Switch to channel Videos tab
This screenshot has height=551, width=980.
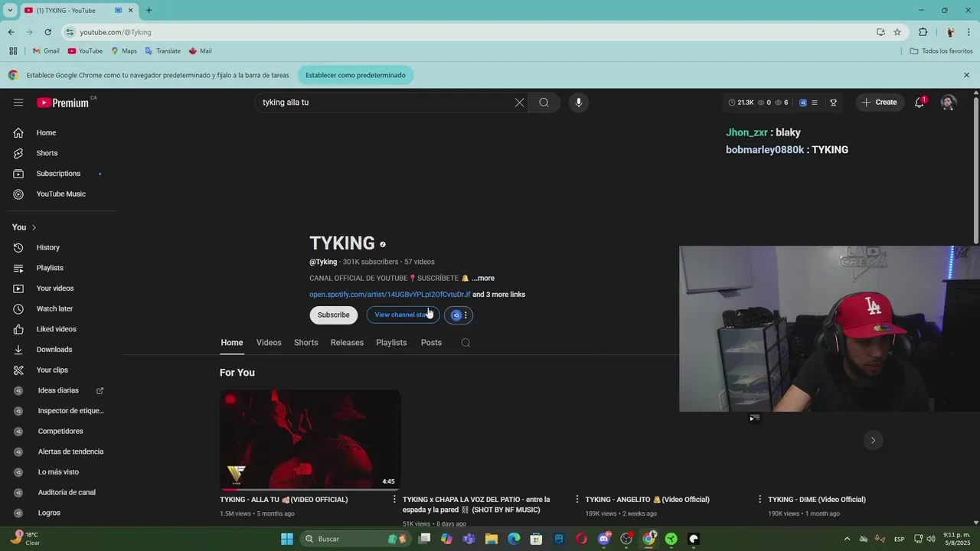pyautogui.click(x=269, y=343)
